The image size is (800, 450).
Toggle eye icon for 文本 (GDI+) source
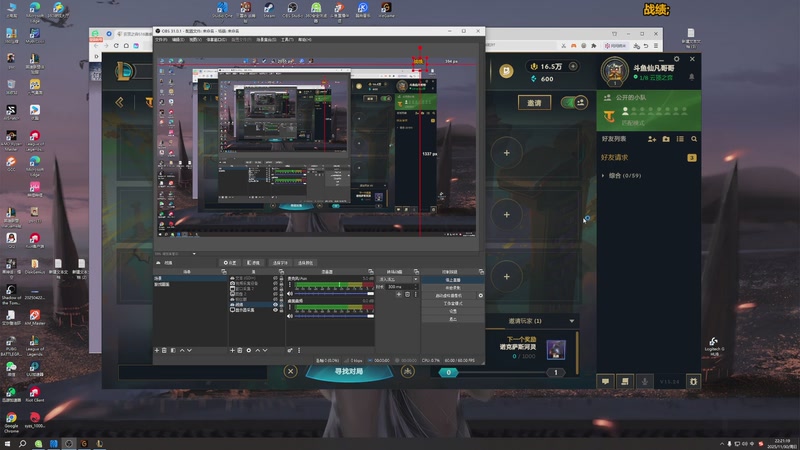tap(276, 278)
